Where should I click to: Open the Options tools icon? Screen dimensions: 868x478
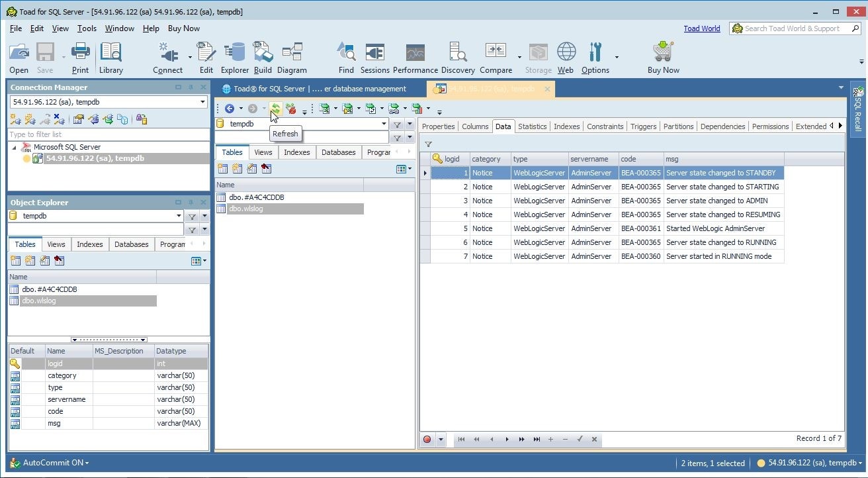point(595,58)
